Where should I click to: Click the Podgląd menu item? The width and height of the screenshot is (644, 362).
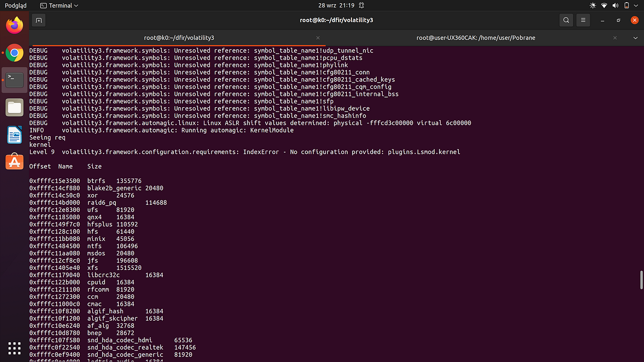14,5
